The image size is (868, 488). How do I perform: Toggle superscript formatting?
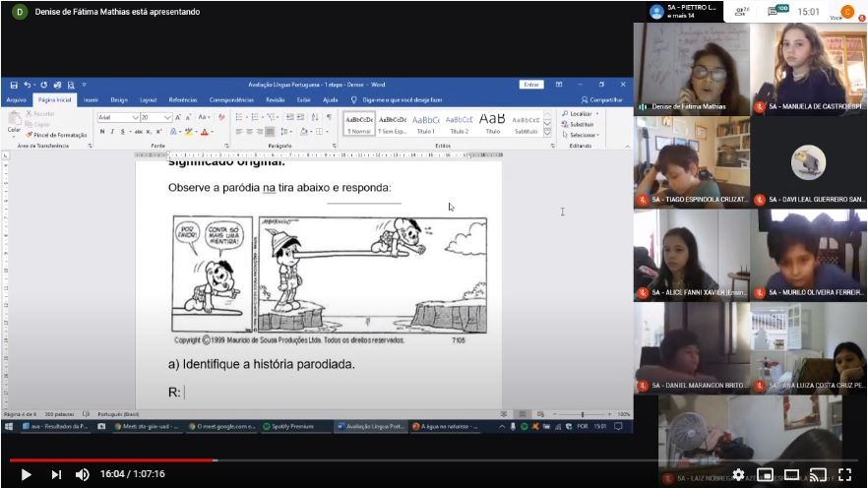point(158,132)
